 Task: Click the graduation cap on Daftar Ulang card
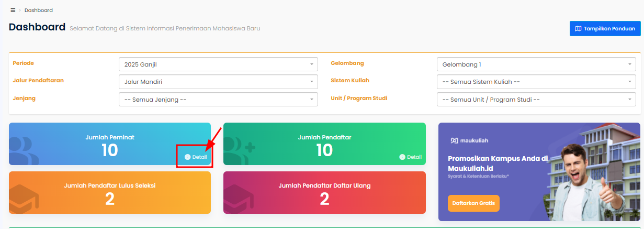click(x=239, y=198)
